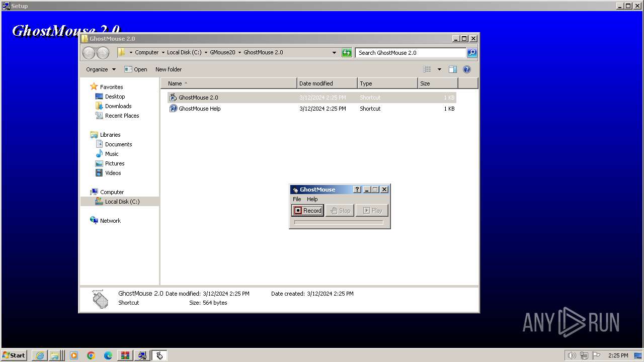Open Network in the navigation pane
This screenshot has width=644, height=362.
(x=110, y=221)
